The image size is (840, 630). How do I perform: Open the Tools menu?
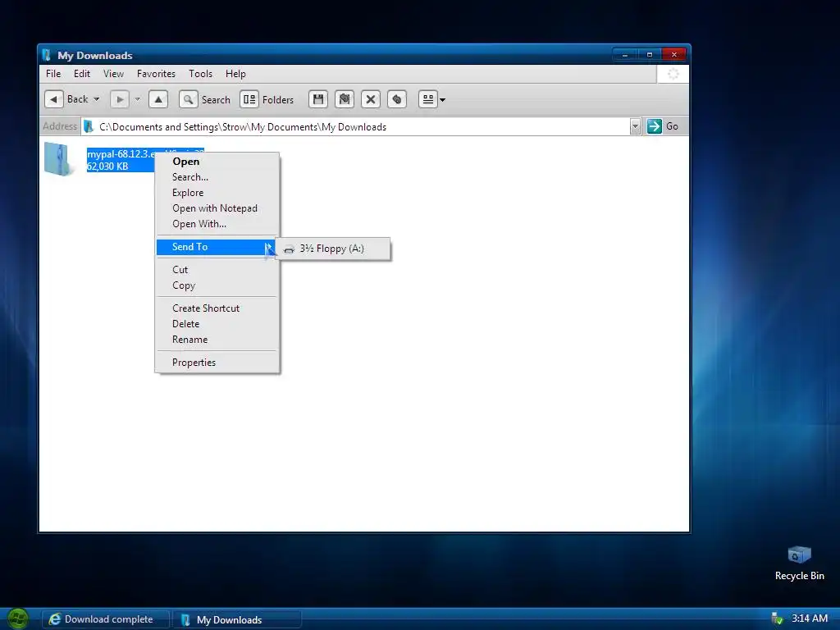[x=200, y=74]
